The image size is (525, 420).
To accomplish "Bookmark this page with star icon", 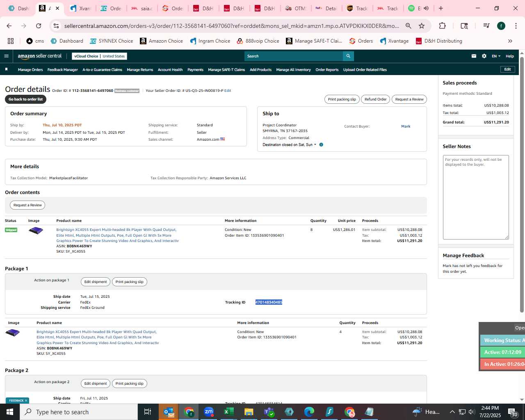I will click(422, 26).
